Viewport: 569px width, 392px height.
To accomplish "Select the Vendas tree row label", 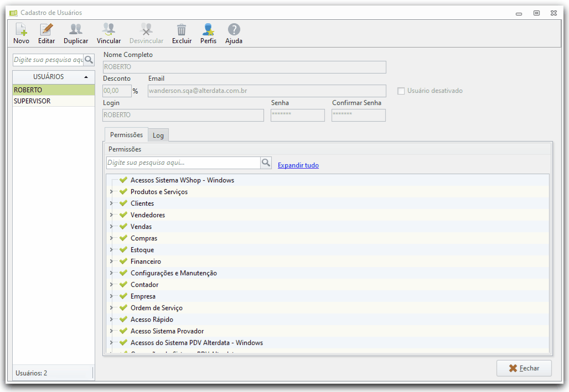I will [141, 227].
